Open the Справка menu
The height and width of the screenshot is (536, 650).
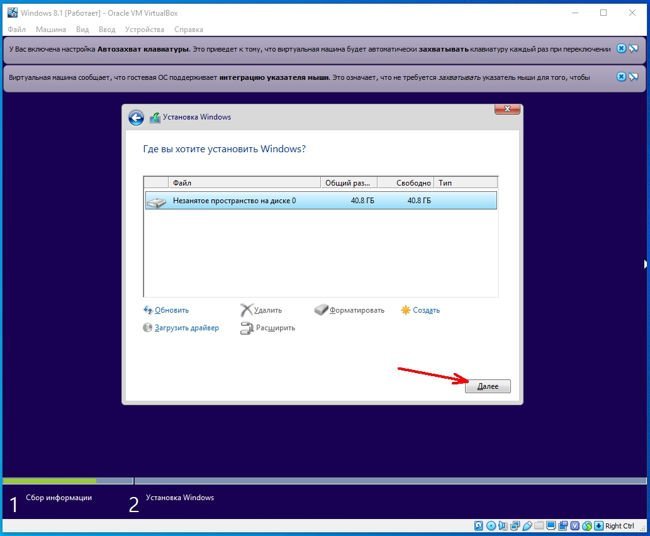(189, 29)
